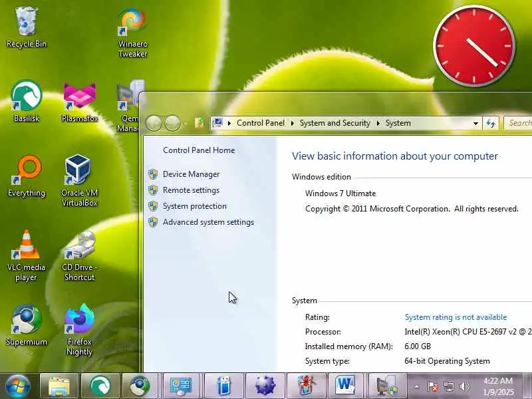The height and width of the screenshot is (399, 532).
Task: Click the Back navigation button
Action: pos(154,123)
